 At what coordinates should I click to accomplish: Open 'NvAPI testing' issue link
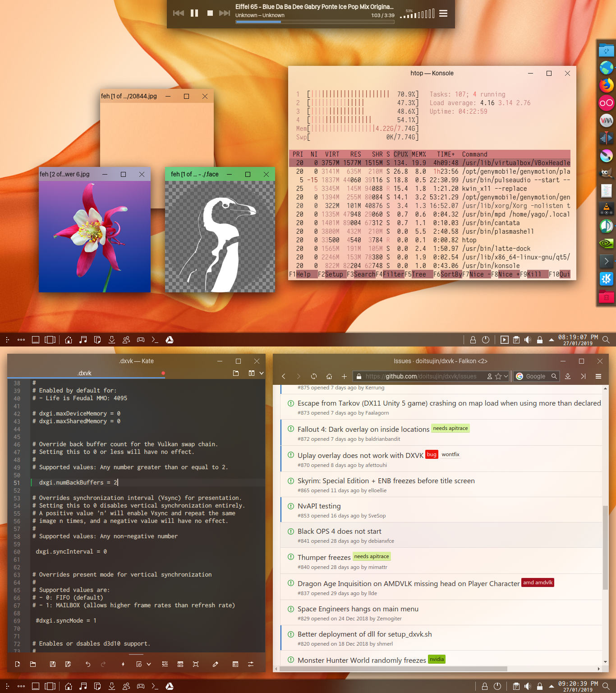click(319, 506)
